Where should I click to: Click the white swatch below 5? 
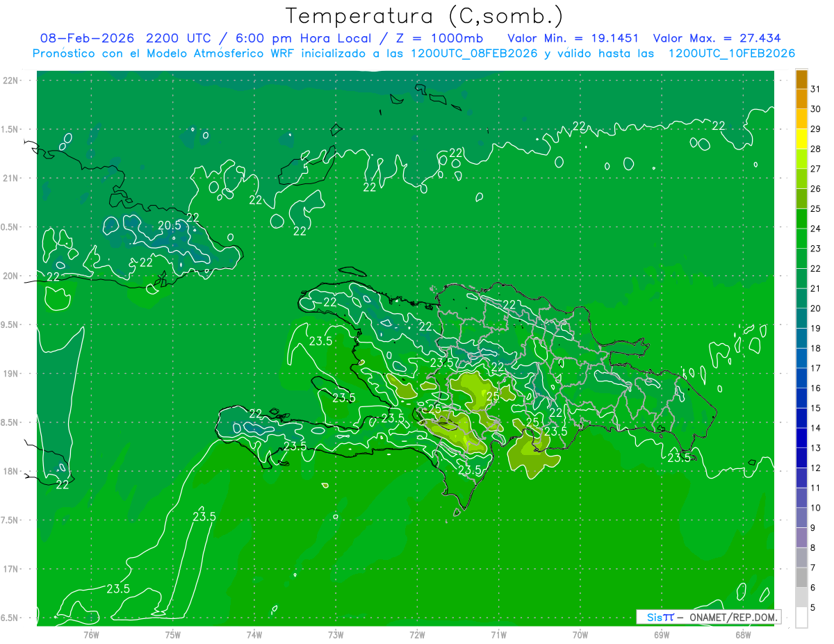point(801,617)
